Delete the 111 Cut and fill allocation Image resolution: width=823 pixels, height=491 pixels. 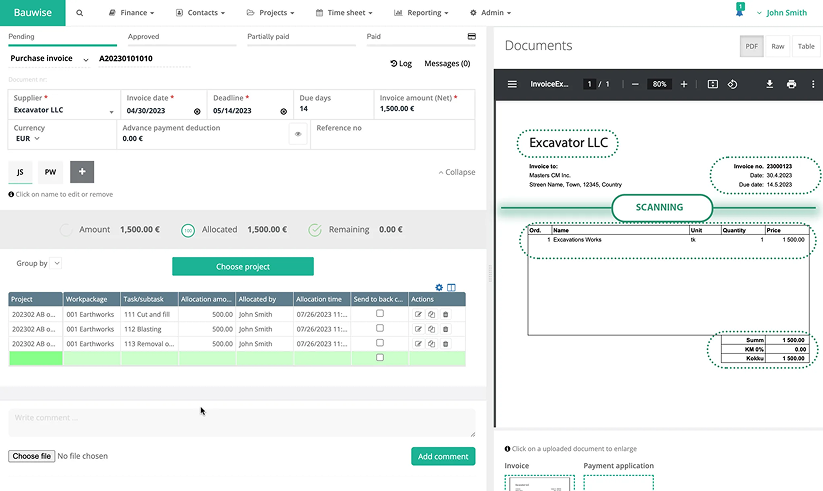pyautogui.click(x=445, y=314)
